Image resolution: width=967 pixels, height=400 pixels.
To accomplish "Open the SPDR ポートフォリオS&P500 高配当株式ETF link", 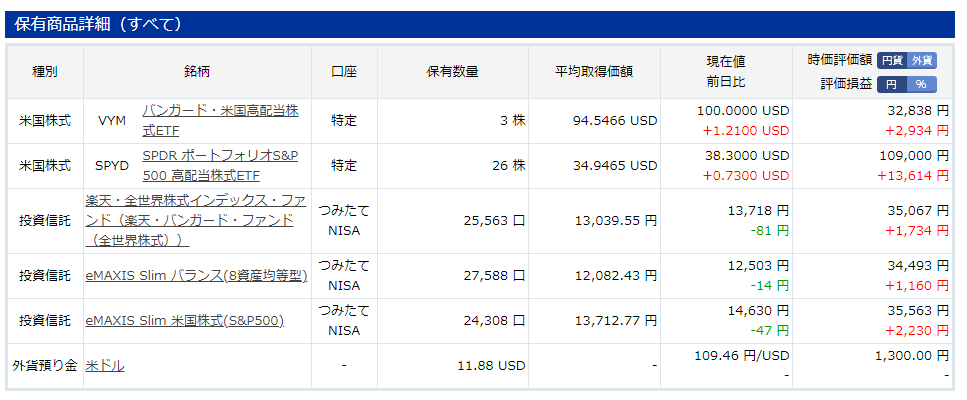I will click(x=220, y=166).
